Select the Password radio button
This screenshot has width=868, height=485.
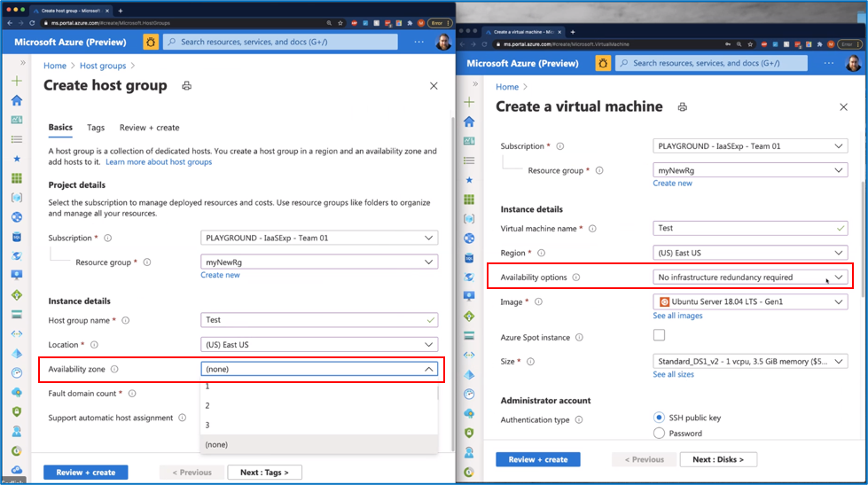pos(659,434)
